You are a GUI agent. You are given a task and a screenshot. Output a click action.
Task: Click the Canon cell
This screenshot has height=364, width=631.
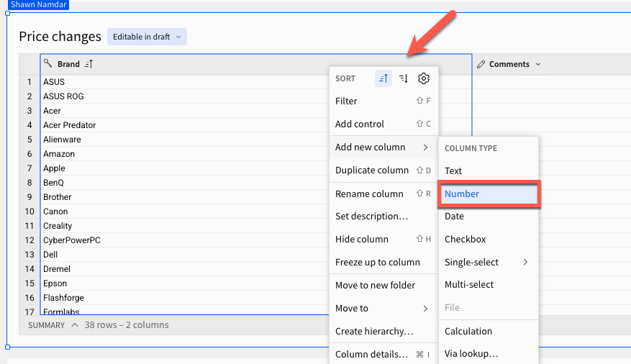55,211
